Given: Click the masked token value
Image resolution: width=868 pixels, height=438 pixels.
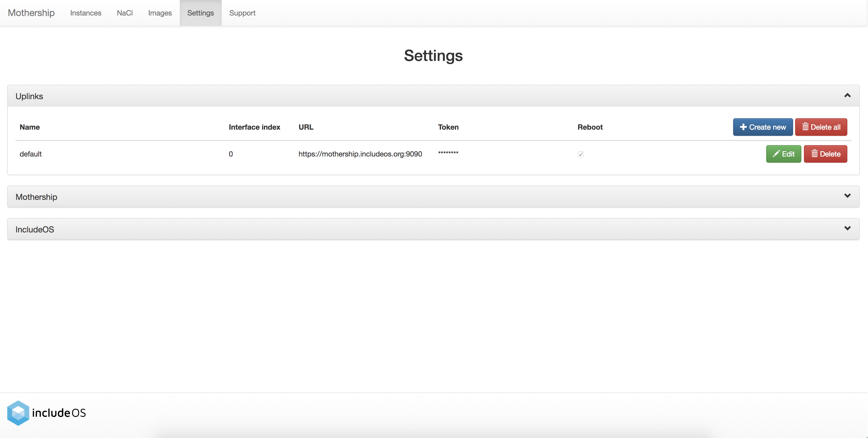Looking at the screenshot, I should (448, 153).
